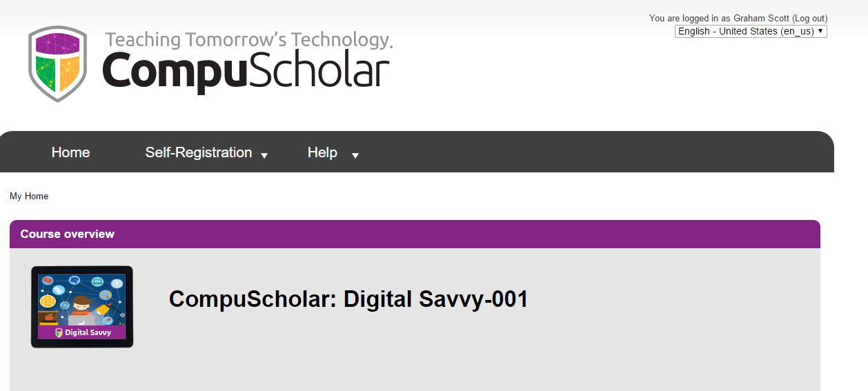Screen dimensions: 868x391
Task: Click the CompuScholar wordmark text
Action: point(246,71)
